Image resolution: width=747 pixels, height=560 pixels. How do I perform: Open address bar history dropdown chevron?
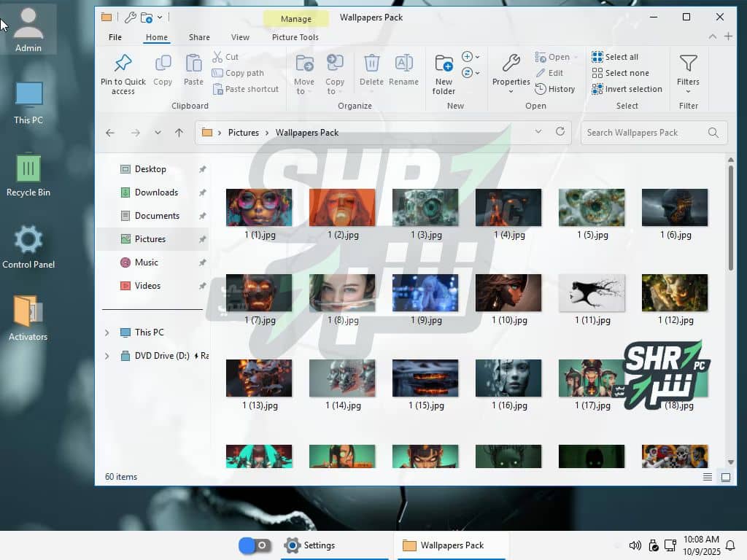pos(538,132)
